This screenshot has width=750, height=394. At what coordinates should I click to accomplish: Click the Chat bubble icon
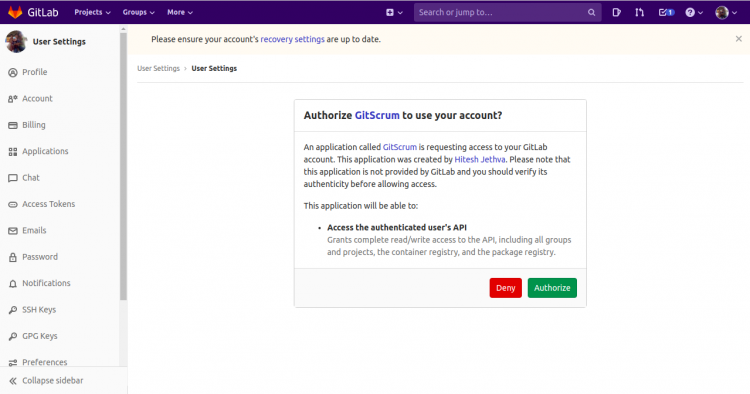[13, 178]
